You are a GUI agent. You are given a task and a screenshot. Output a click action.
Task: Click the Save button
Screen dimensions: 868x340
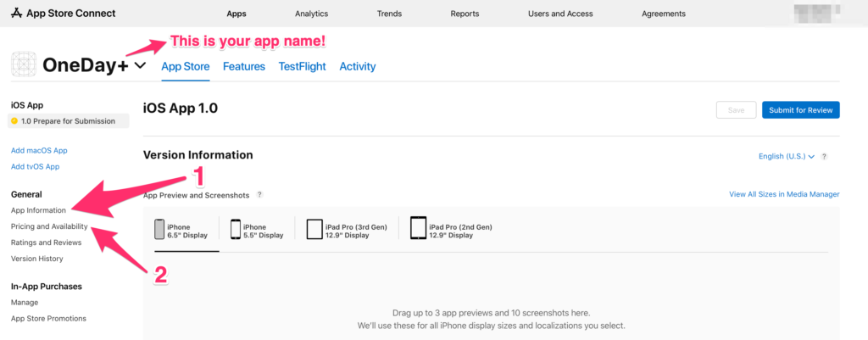(737, 110)
